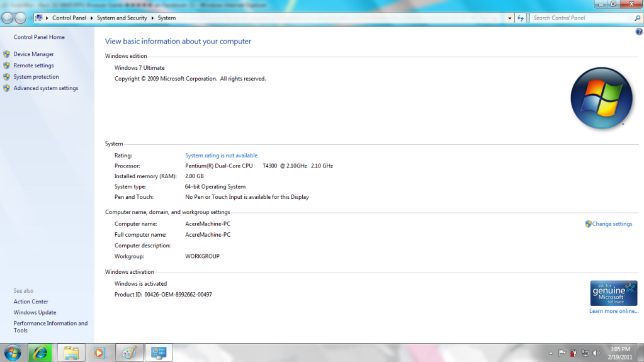Select the 64-bit Operating System text
The image size is (644, 362).
coord(215,186)
